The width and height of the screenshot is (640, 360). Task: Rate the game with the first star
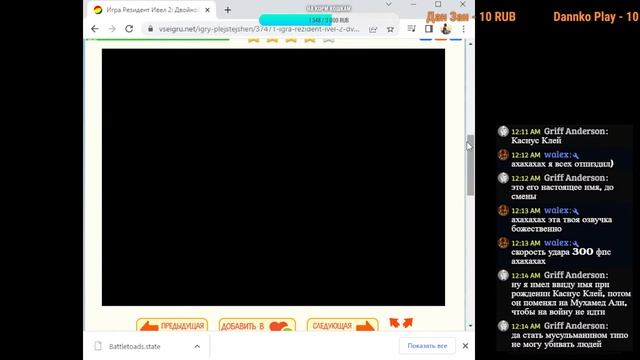coord(253,40)
